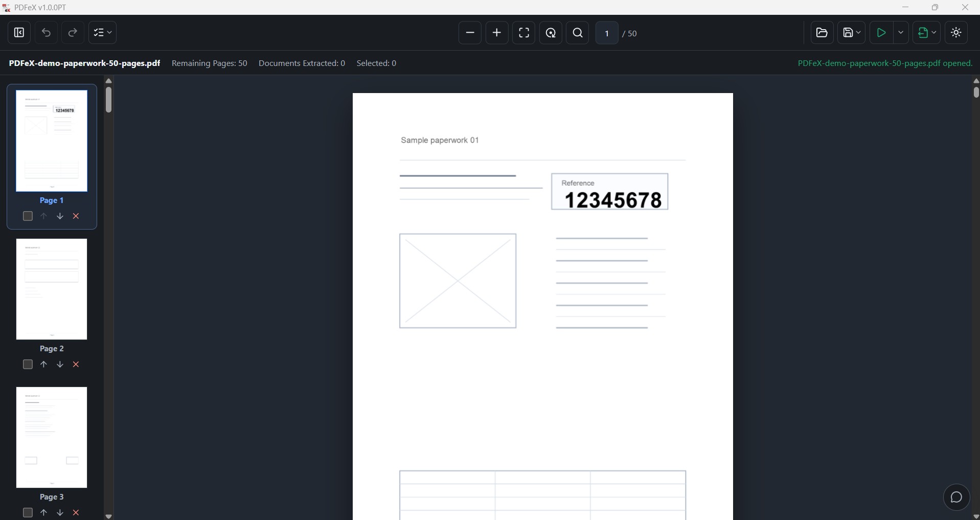Viewport: 980px width, 520px height.
Task: Select the Page 2 checkbox
Action: (28, 365)
